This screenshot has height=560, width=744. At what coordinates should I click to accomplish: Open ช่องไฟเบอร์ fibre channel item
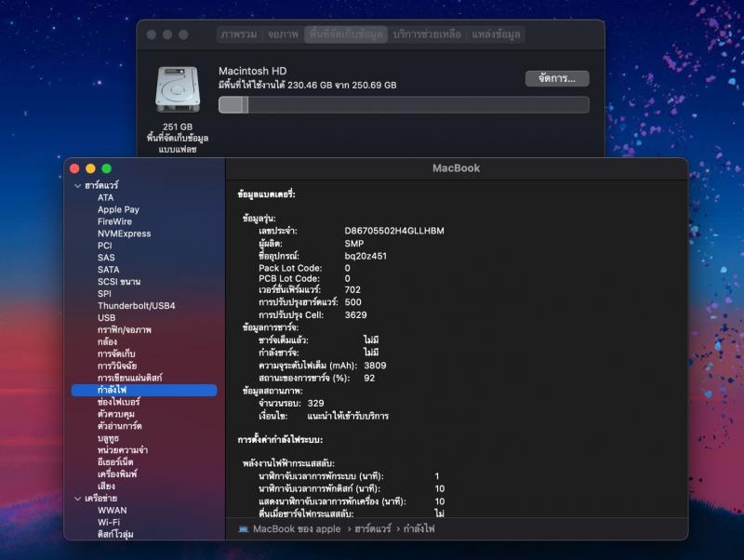[119, 402]
